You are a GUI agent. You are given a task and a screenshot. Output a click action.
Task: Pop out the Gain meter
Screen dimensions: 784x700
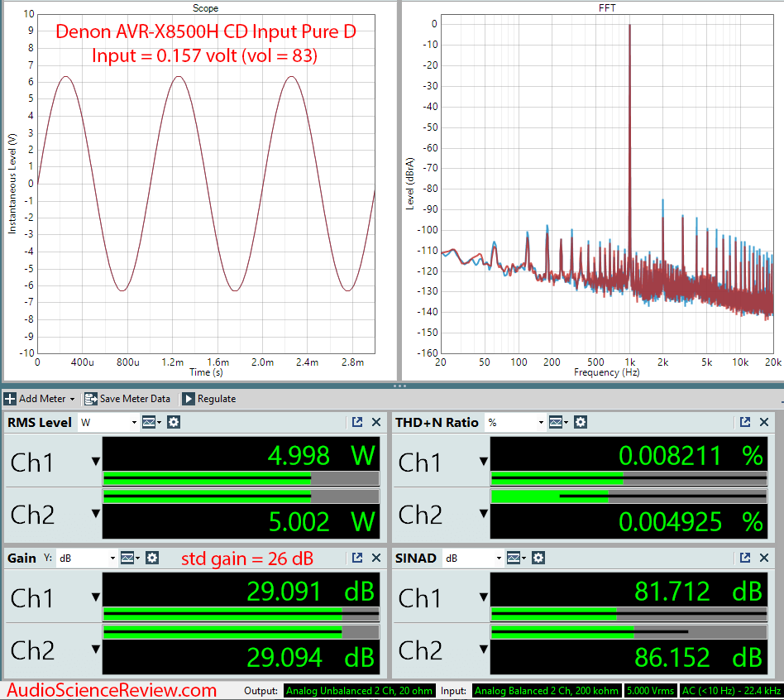coord(357,558)
